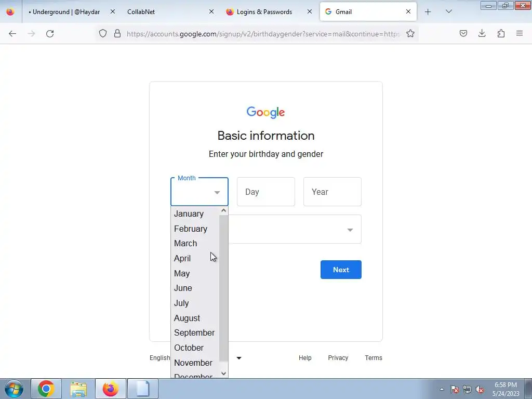
Task: Pick September in the month list
Action: coord(195,333)
